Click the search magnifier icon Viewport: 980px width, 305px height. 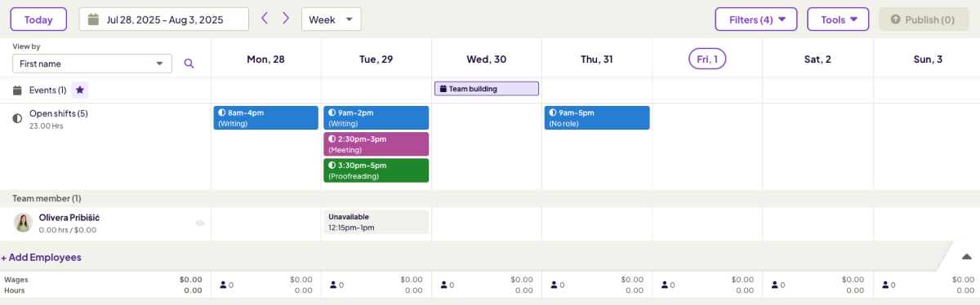[x=189, y=64]
